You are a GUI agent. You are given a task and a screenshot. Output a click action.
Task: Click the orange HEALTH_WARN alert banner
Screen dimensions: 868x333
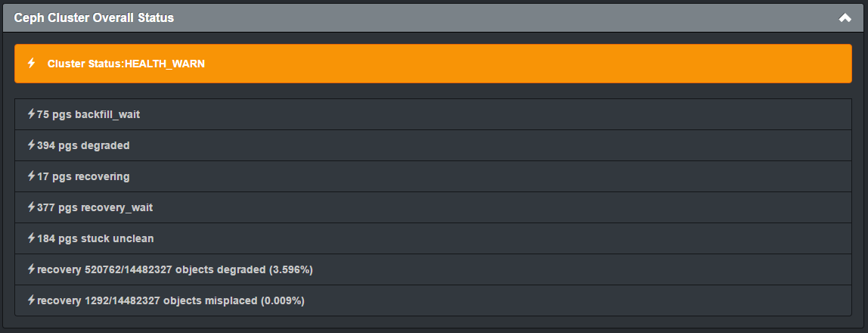click(433, 64)
